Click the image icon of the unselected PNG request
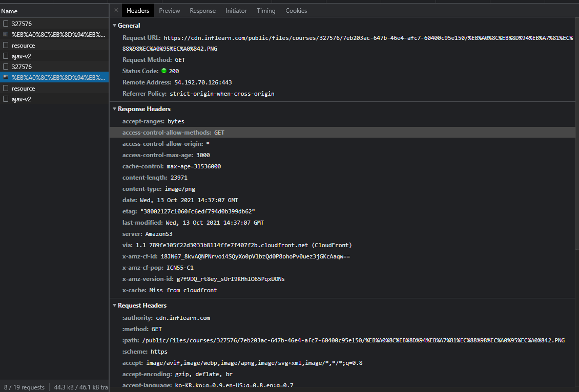This screenshot has width=579, height=392. [x=6, y=34]
